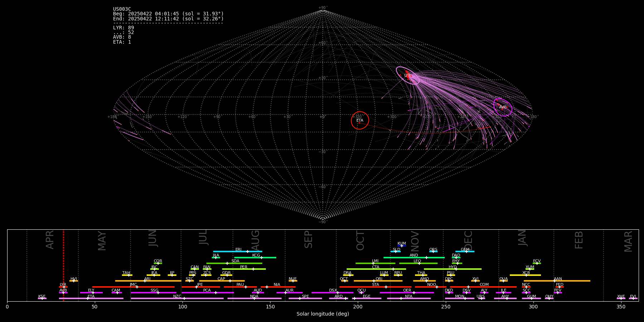This screenshot has height=322, width=644.
Task: Click the End: 20250422 12:11:42 line
Action: (x=168, y=19)
